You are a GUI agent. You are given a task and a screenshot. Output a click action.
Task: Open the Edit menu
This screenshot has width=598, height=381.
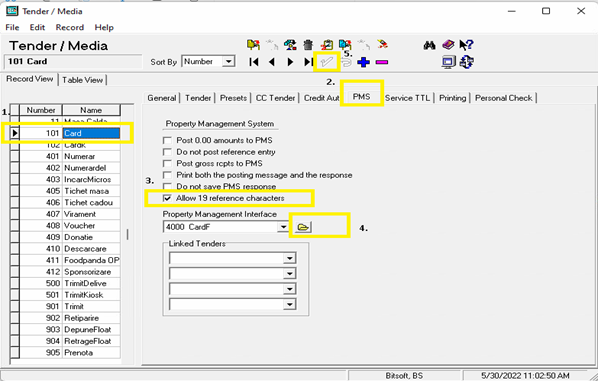point(37,27)
